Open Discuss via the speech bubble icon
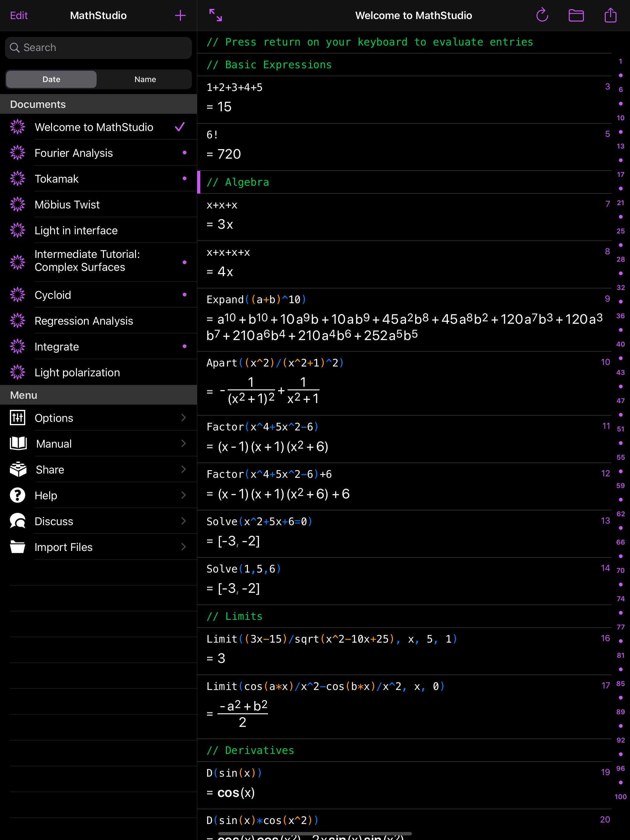 point(18,521)
